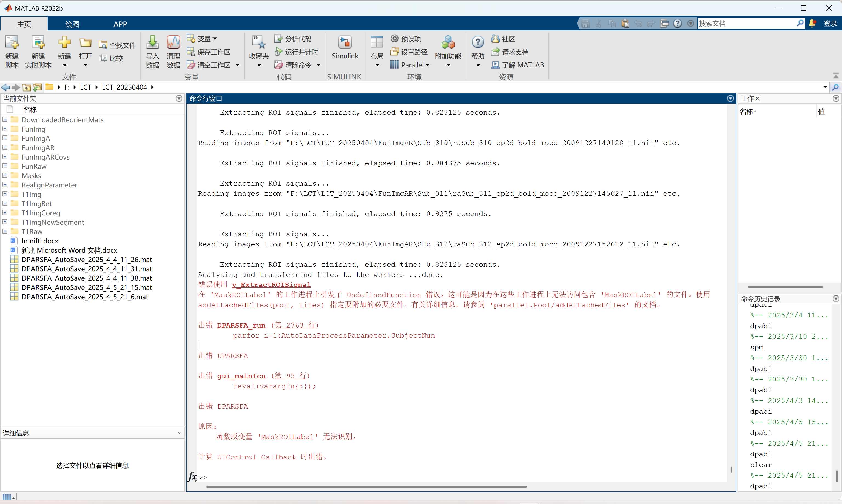842x504 pixels.
Task: Collapse the 详细信息 details panel
Action: pyautogui.click(x=179, y=433)
